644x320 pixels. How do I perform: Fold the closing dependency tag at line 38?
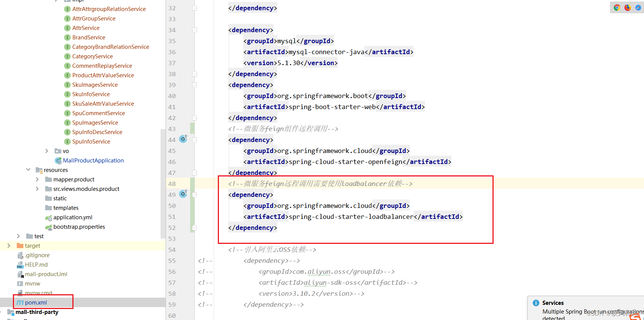coord(194,74)
